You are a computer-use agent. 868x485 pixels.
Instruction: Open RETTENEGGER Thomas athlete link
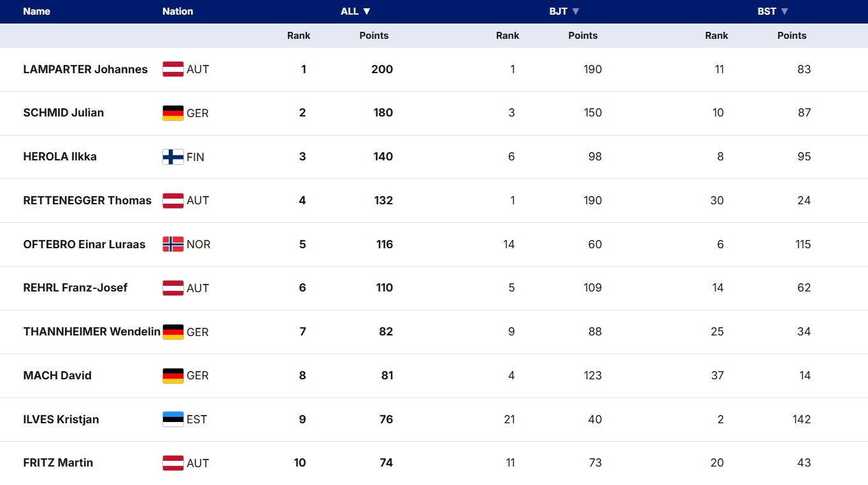click(87, 200)
